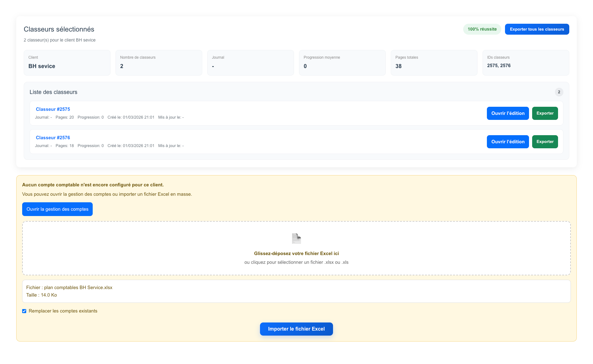Image resolution: width=593 pixels, height=364 pixels.
Task: Export Classeur #2575
Action: pyautogui.click(x=545, y=113)
